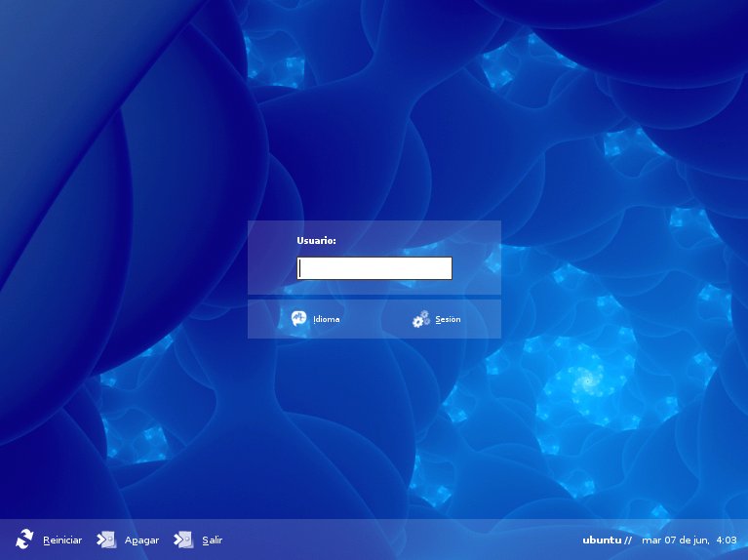The image size is (748, 560).
Task: Click the Salir exit icon
Action: (x=183, y=539)
